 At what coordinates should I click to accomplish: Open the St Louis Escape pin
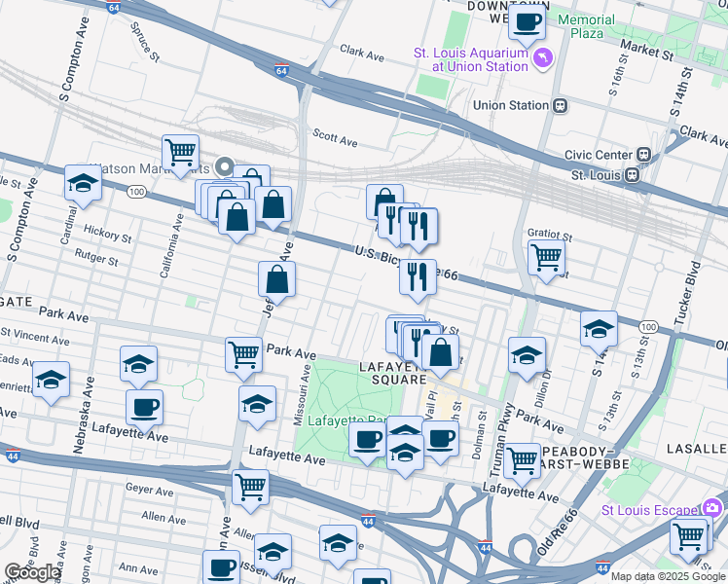[x=713, y=508]
